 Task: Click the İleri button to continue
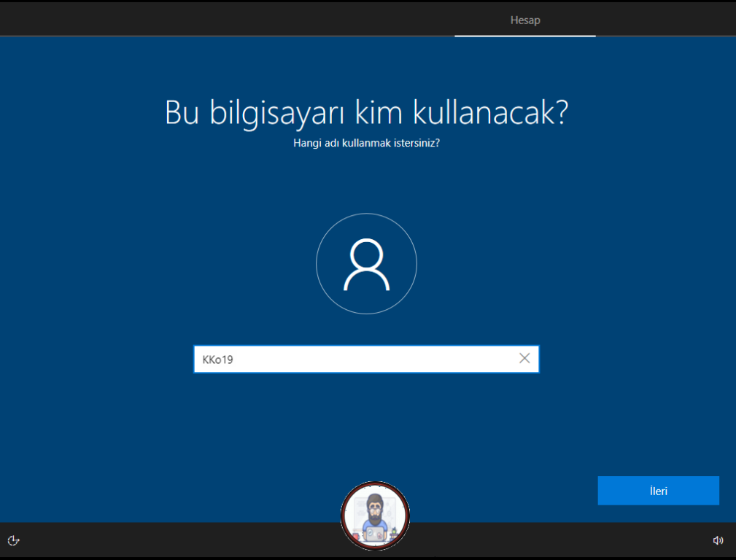(x=658, y=491)
